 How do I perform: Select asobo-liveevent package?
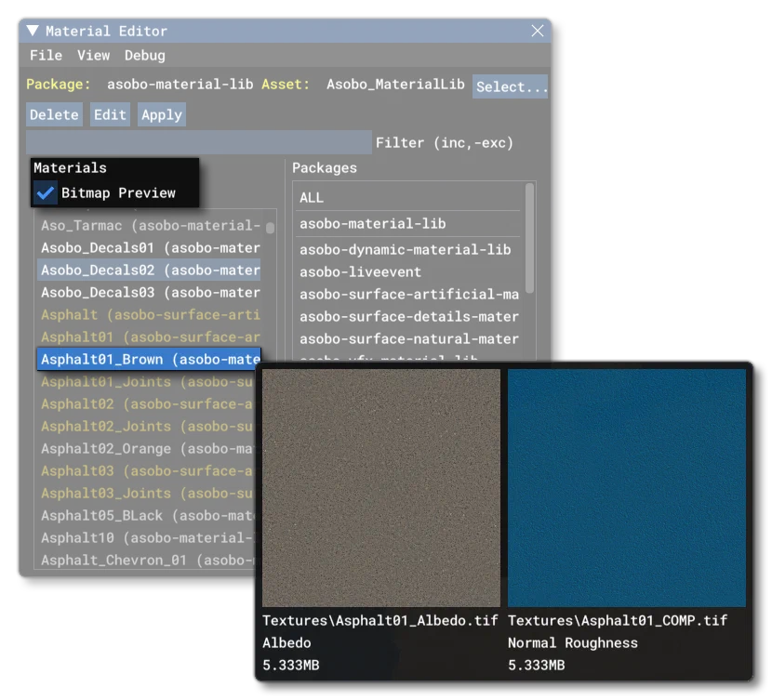(408, 271)
